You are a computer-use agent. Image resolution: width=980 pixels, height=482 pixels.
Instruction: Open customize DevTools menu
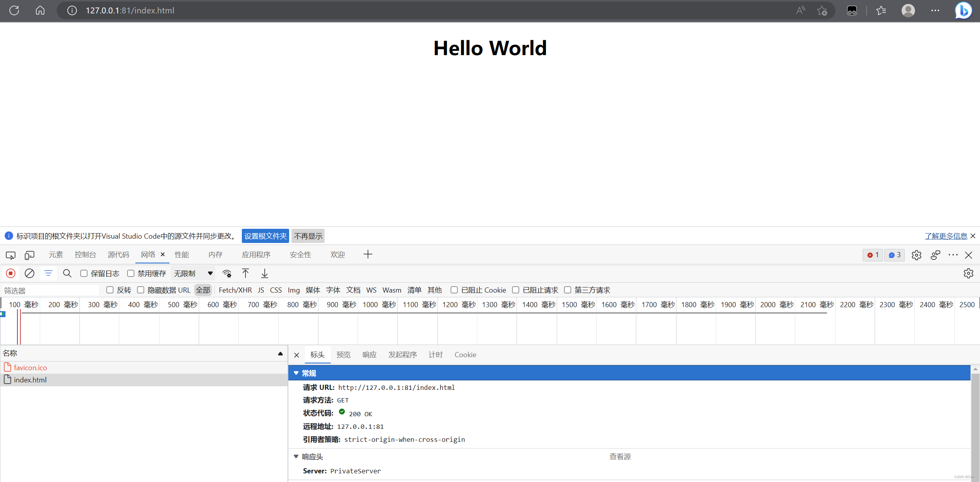(953, 255)
